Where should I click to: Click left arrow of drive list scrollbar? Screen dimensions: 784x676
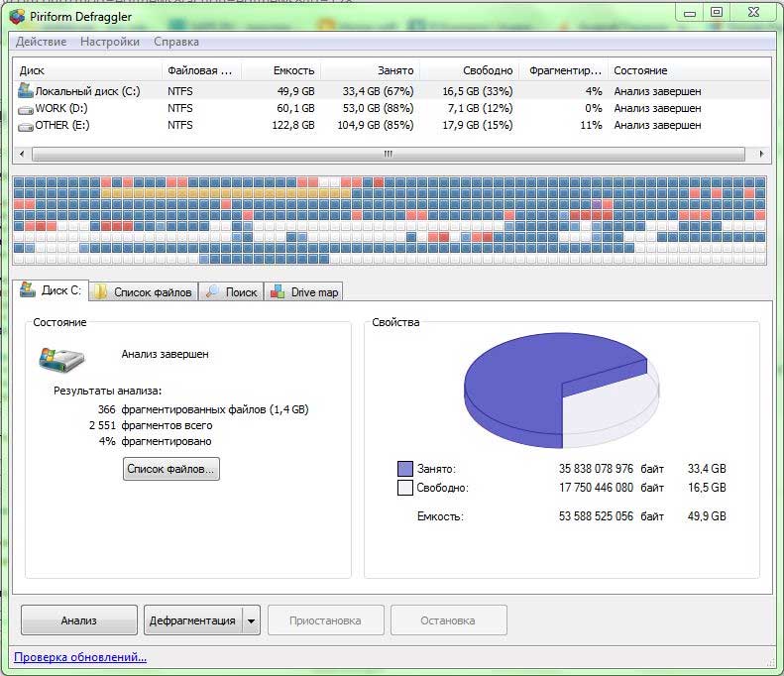pos(22,154)
